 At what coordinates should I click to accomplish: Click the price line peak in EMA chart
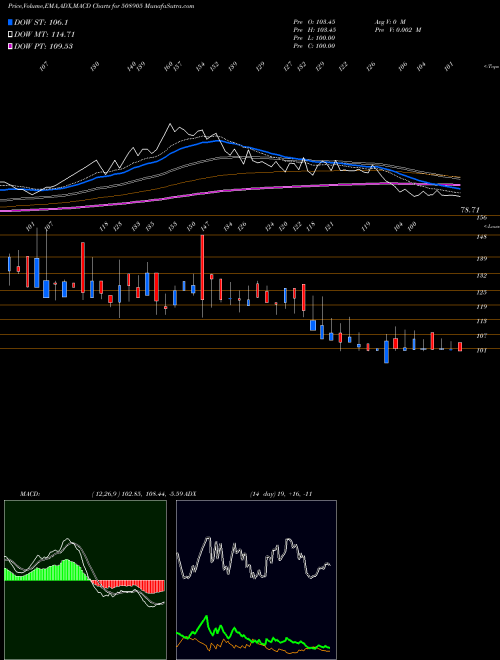click(170, 124)
